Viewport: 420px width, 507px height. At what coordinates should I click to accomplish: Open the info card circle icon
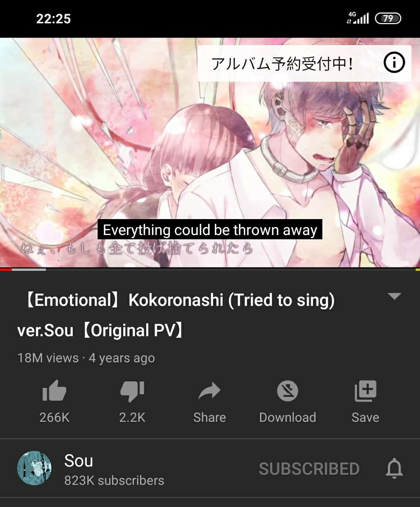pos(394,62)
